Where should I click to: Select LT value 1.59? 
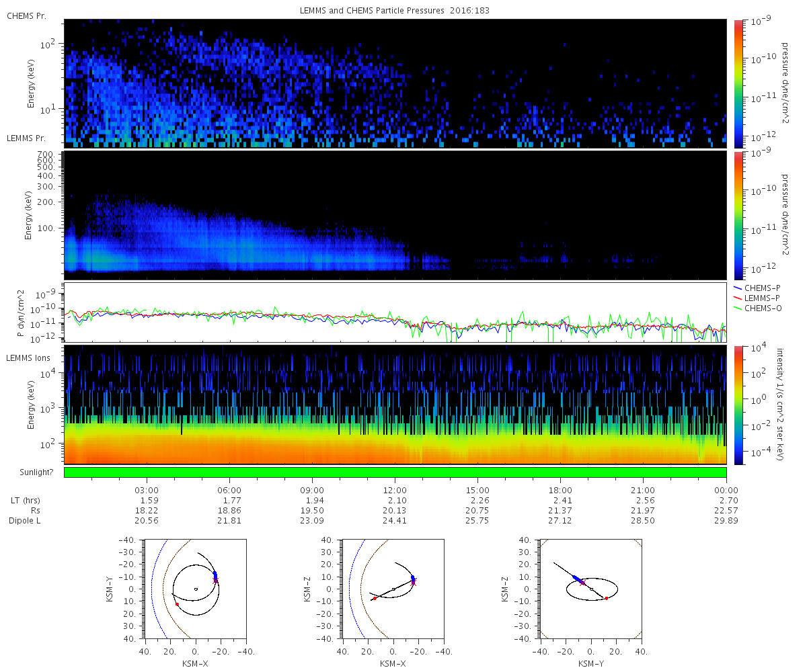click(149, 500)
